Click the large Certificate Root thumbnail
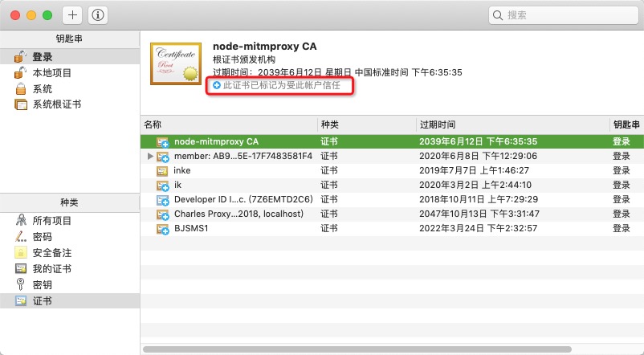 [x=176, y=63]
